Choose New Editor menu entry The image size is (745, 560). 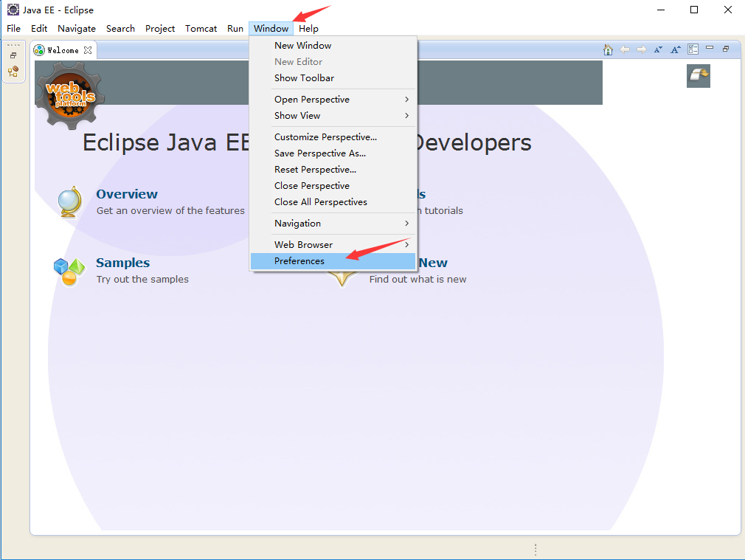333,62
